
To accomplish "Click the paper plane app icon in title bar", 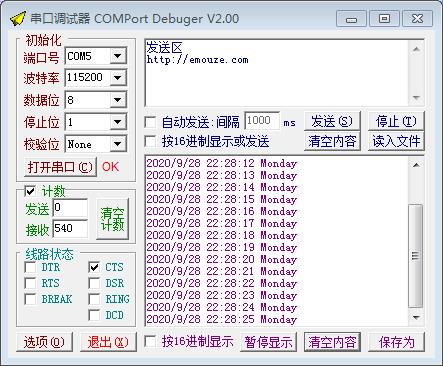I will click(x=18, y=19).
